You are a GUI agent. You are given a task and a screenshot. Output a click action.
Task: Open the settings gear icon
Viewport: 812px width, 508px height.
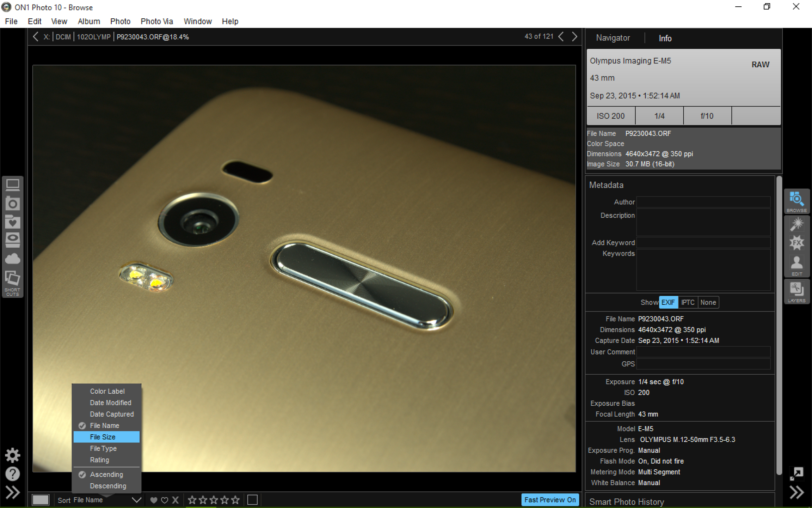click(x=13, y=455)
